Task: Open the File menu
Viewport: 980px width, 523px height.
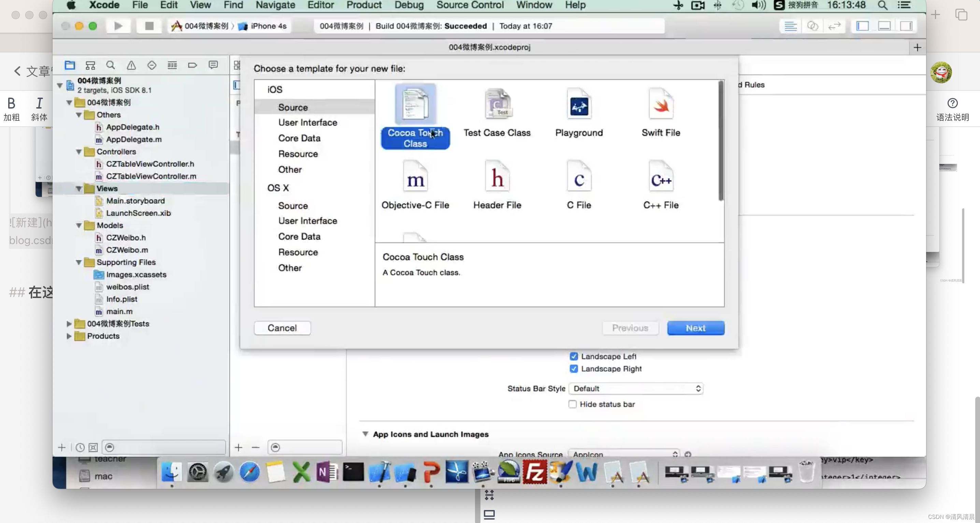Action: tap(140, 5)
